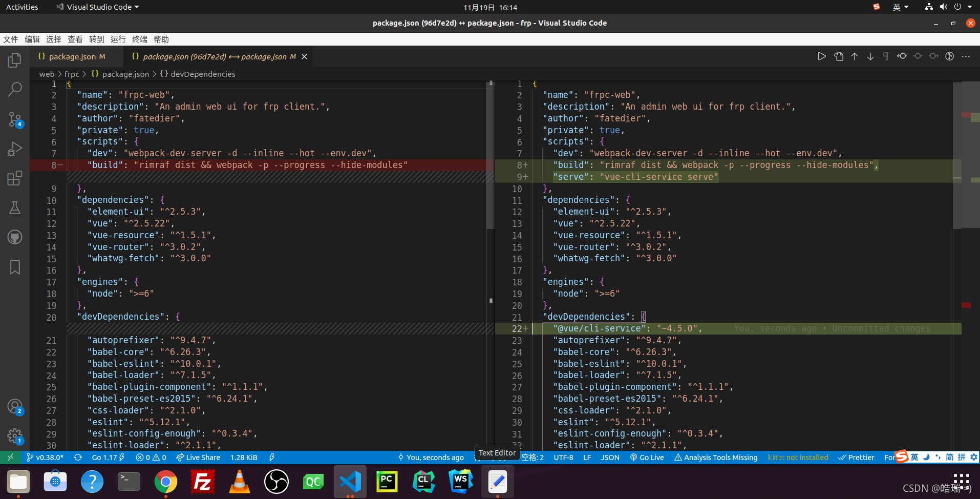Start Go Live server from status bar
The width and height of the screenshot is (980, 499).
tap(647, 458)
